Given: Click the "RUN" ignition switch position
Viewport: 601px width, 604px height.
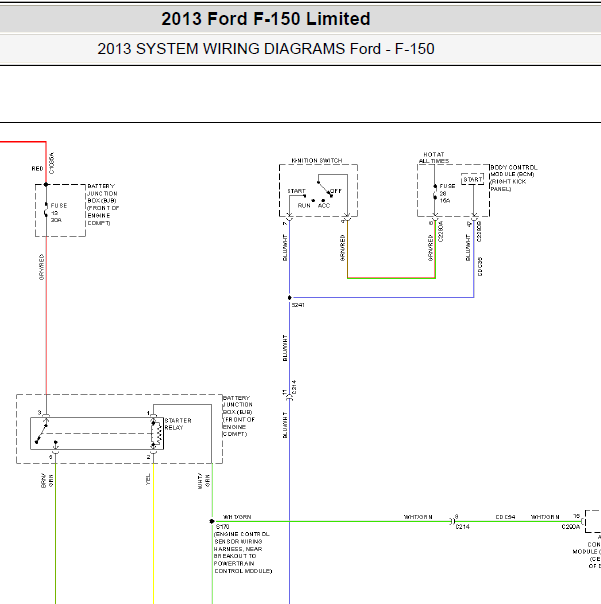Looking at the screenshot, I should coord(304,206).
